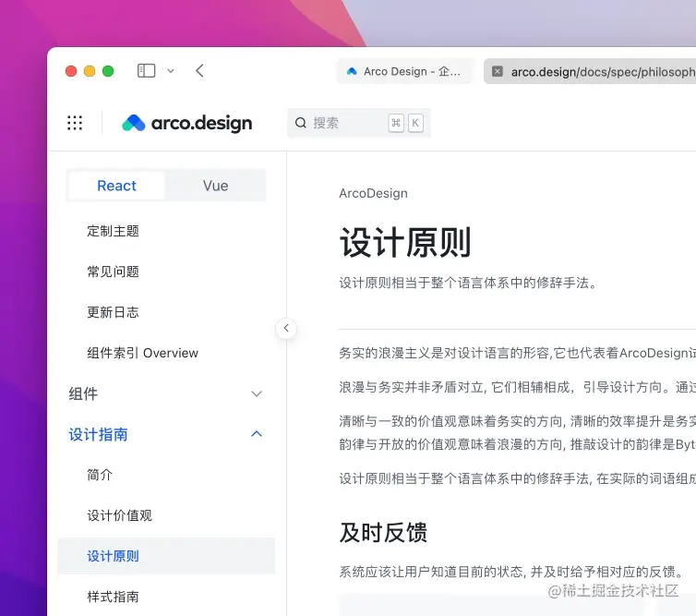Screen dimensions: 696x616
Task: Click the 设计原则 page heading
Action: tap(405, 243)
